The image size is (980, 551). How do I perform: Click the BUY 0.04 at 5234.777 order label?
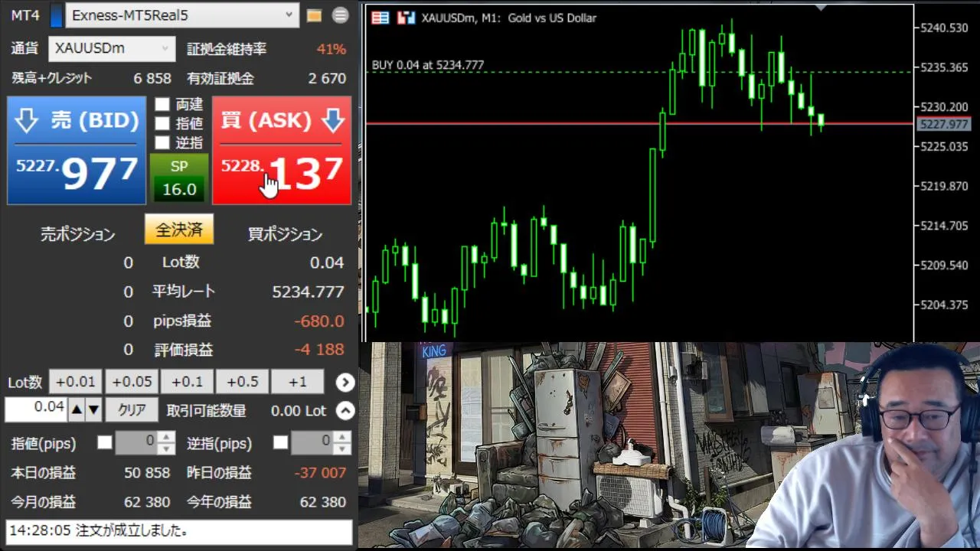click(428, 65)
